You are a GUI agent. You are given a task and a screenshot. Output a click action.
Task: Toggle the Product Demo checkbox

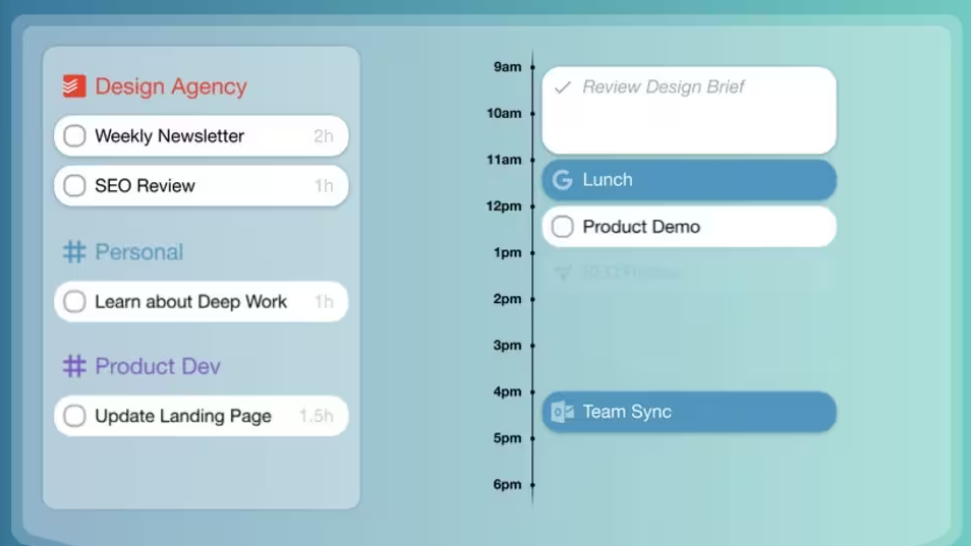click(563, 227)
